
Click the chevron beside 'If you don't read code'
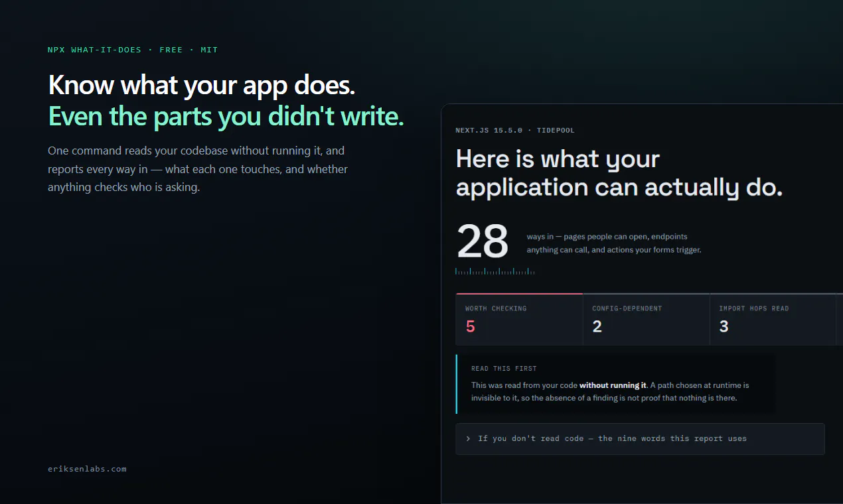(x=469, y=439)
